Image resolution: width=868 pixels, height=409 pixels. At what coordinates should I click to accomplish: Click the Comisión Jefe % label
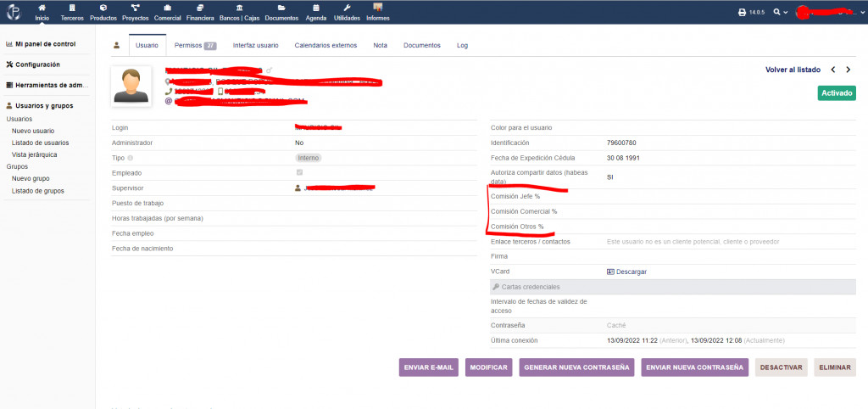tap(515, 196)
